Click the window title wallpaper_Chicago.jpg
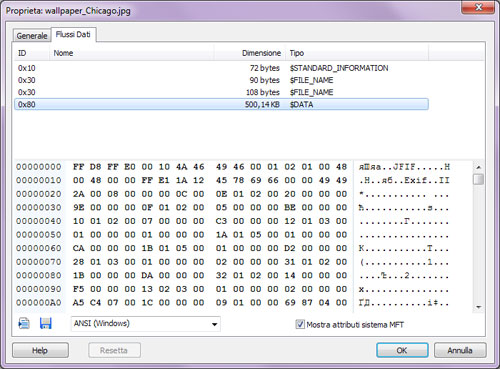The height and width of the screenshot is (369, 500). [88, 11]
